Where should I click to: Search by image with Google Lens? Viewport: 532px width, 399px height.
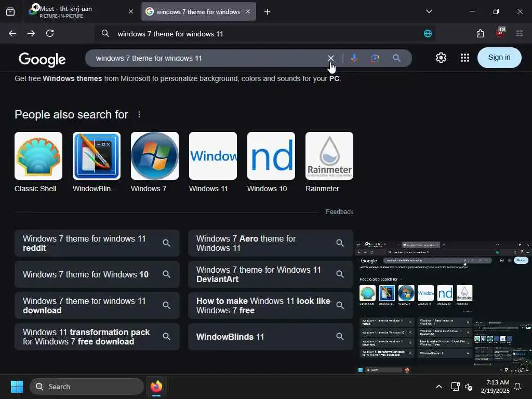pyautogui.click(x=375, y=58)
